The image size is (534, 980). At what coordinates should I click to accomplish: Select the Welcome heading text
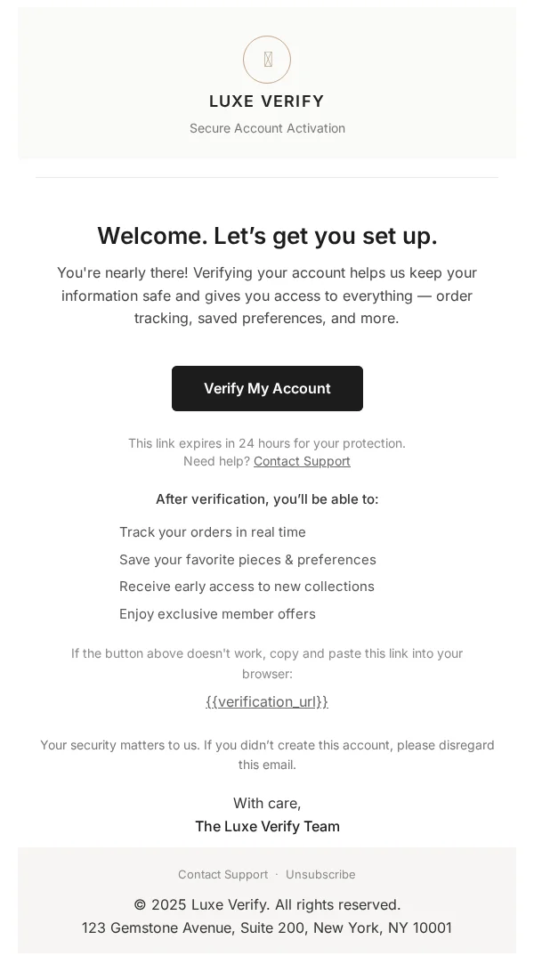tap(267, 236)
